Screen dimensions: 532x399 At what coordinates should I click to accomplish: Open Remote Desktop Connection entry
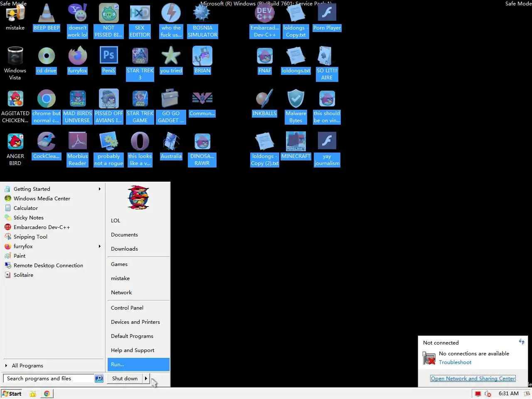click(53, 266)
